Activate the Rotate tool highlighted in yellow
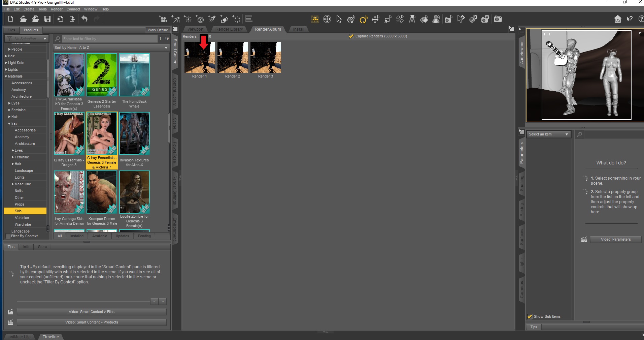Viewport: 644px width, 340px height. pyautogui.click(x=363, y=19)
